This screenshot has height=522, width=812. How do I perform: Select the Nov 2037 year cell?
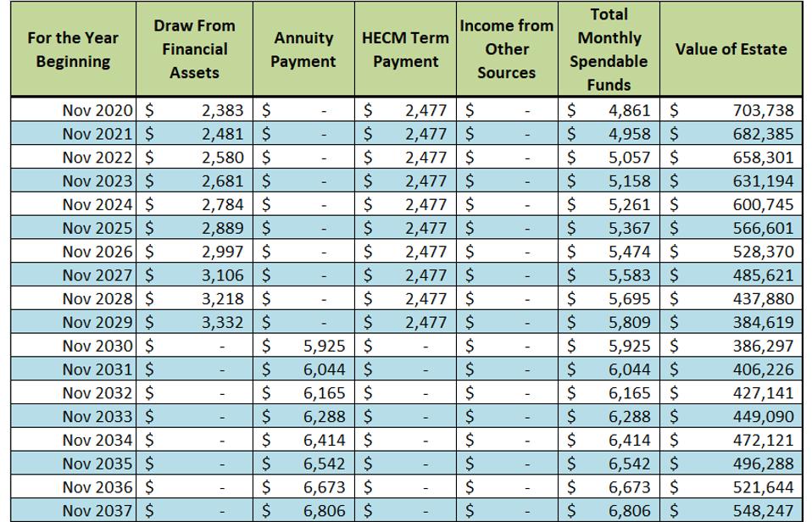(x=97, y=511)
